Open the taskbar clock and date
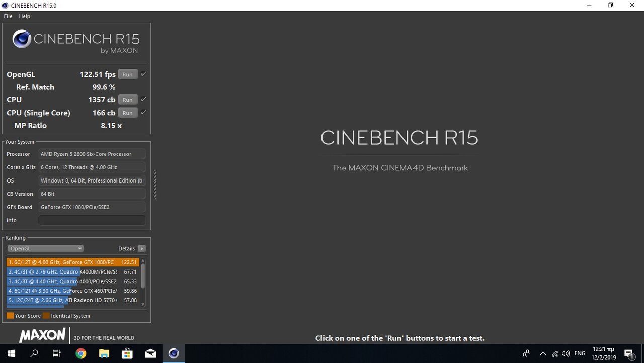The height and width of the screenshot is (363, 644). coord(603,353)
